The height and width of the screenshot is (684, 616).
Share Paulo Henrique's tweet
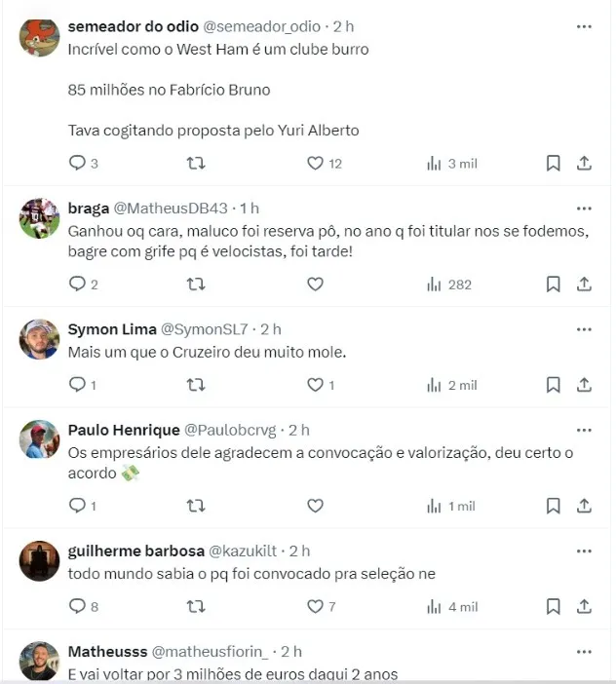[584, 507]
